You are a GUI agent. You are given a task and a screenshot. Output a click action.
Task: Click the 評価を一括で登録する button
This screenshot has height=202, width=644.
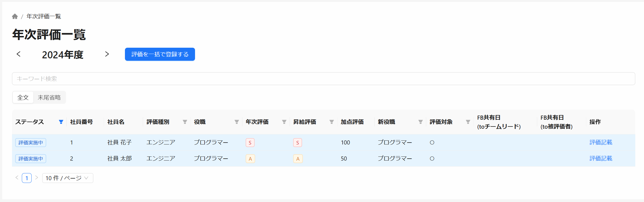point(160,54)
